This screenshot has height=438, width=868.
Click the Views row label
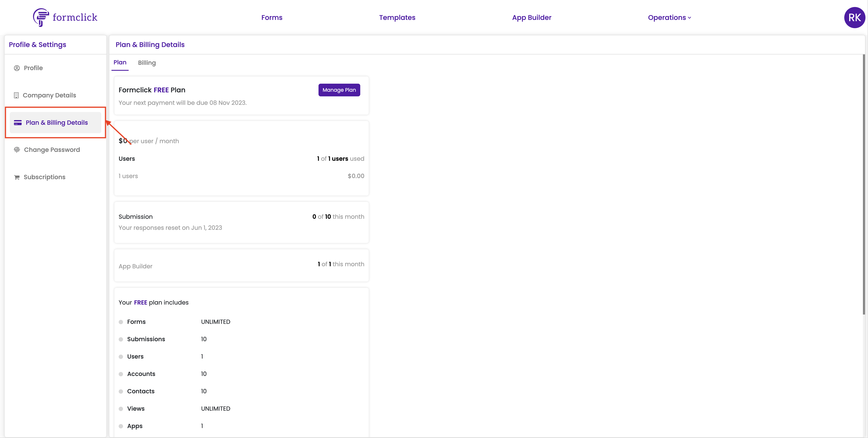click(x=136, y=409)
